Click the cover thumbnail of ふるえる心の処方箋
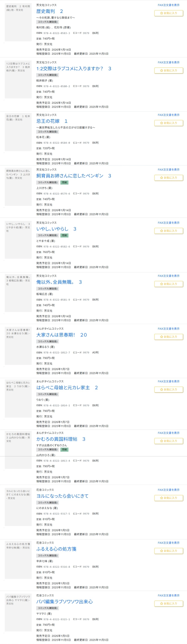Viewport: 187px width, 644px height. (x=18, y=560)
